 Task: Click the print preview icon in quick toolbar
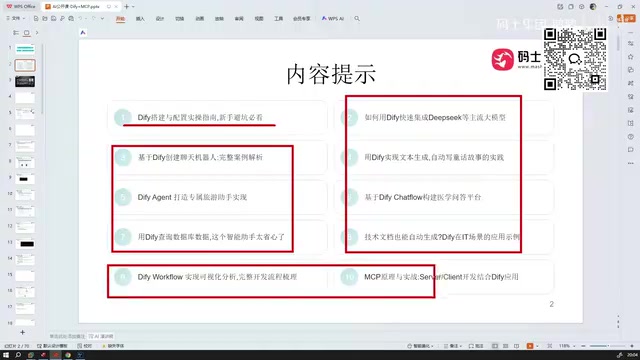(x=62, y=18)
